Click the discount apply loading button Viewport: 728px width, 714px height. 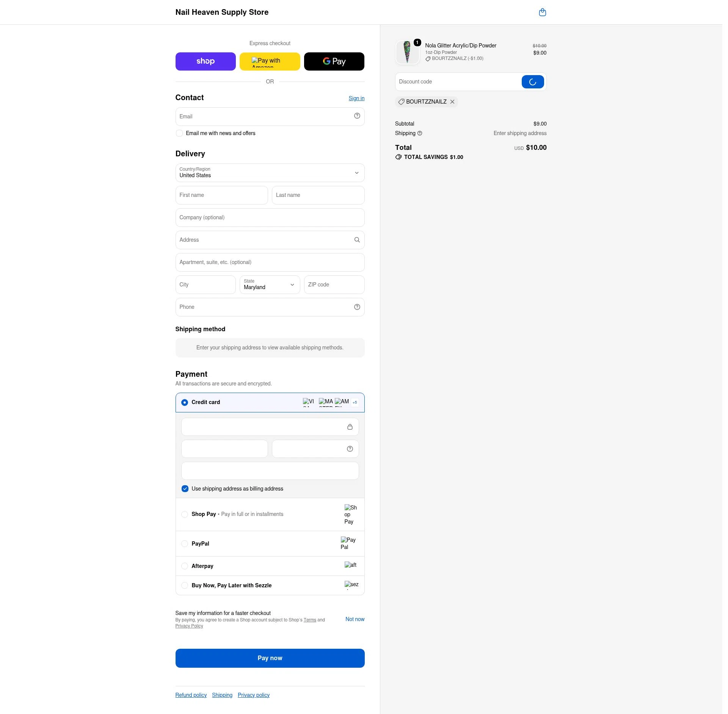(x=532, y=82)
